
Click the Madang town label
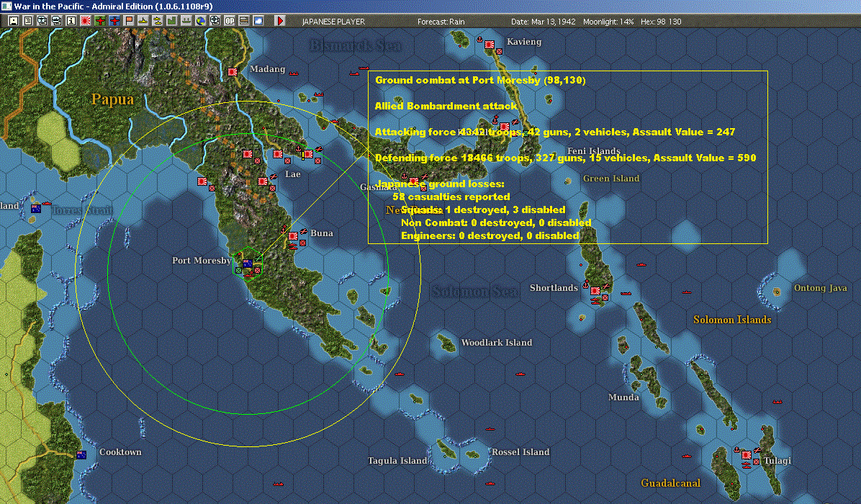pyautogui.click(x=267, y=69)
